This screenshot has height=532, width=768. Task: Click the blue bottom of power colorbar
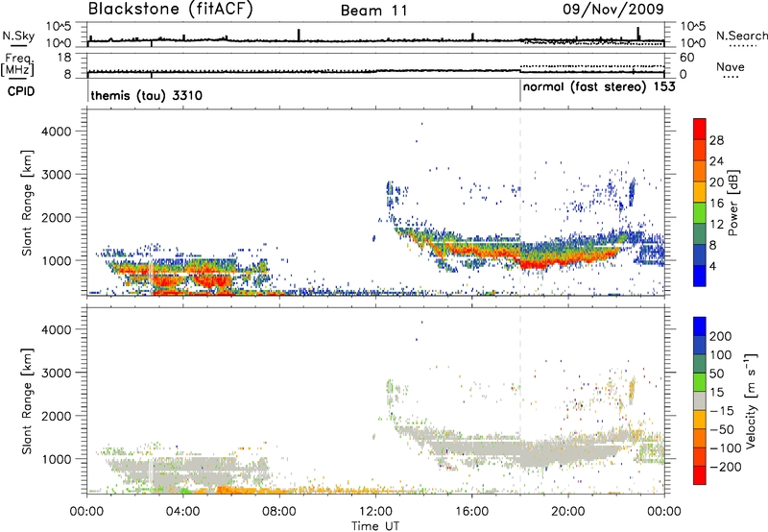pos(700,276)
